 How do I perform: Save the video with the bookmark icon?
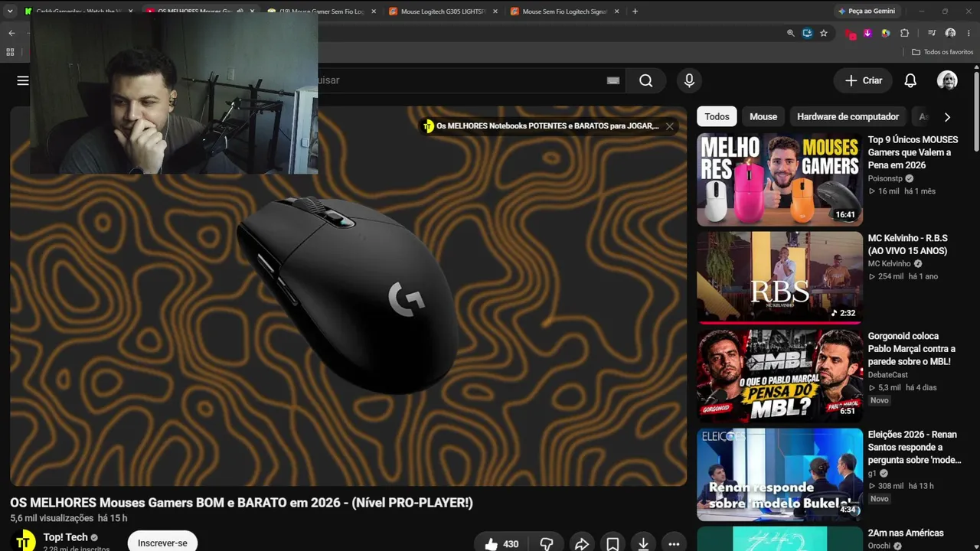612,544
